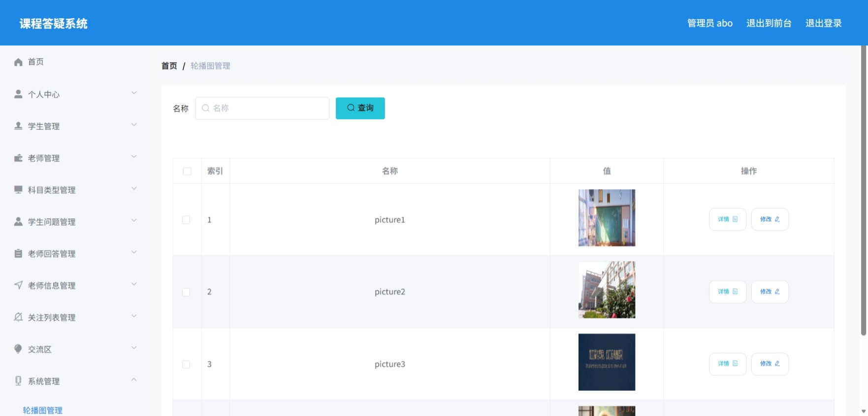Expand the 个人中心 menu chevron

(x=134, y=93)
